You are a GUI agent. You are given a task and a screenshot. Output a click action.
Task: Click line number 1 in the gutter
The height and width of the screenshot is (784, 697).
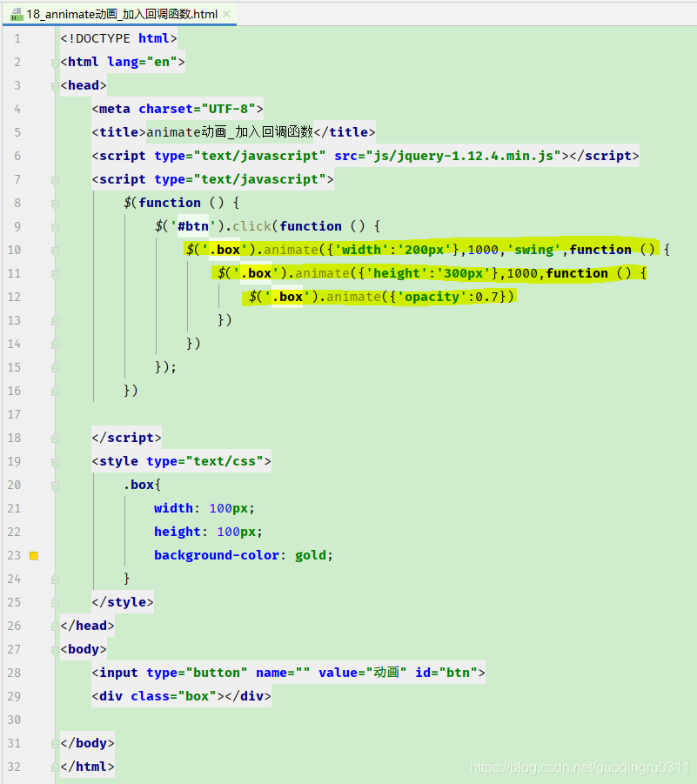17,38
